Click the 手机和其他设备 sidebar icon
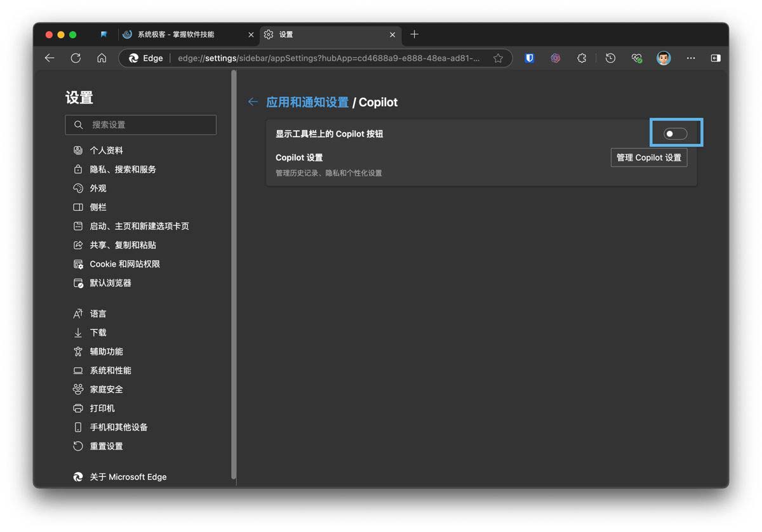This screenshot has width=762, height=532. [78, 427]
